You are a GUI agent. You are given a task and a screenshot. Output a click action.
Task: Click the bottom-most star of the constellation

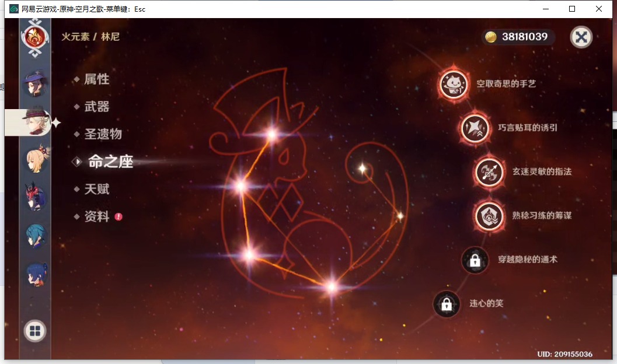332,287
